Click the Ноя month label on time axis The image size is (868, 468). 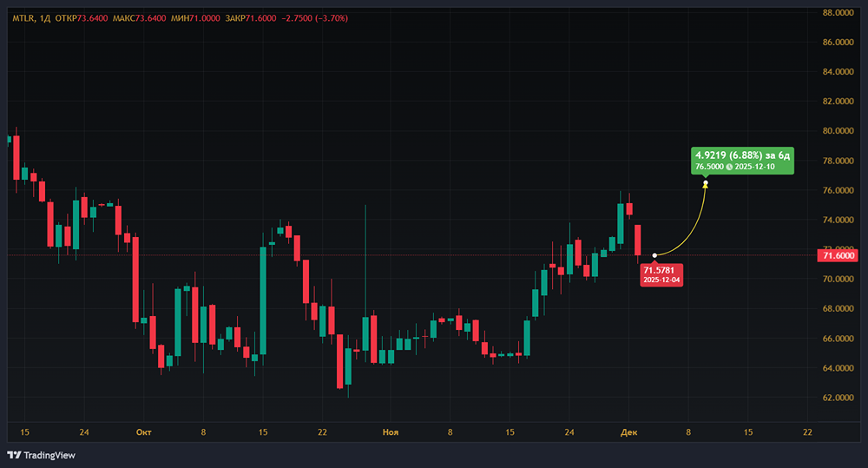[x=391, y=432]
